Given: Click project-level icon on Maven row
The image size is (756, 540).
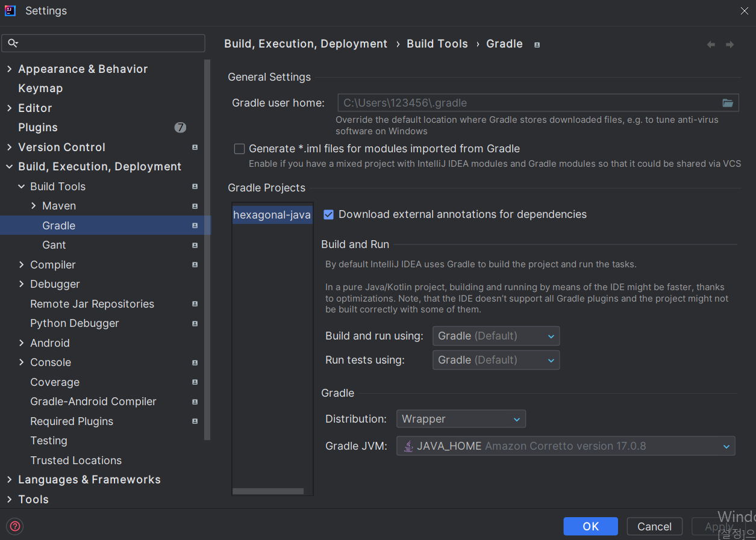Looking at the screenshot, I should pos(195,206).
